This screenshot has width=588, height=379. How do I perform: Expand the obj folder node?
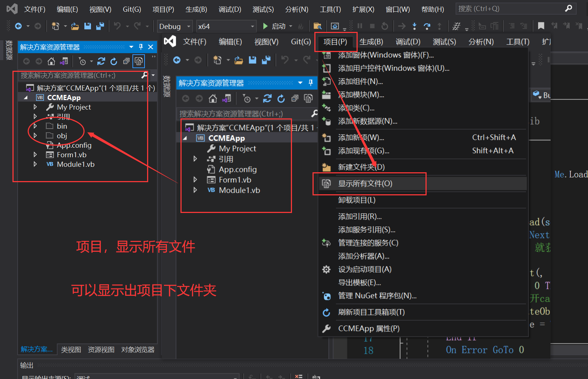pos(35,135)
